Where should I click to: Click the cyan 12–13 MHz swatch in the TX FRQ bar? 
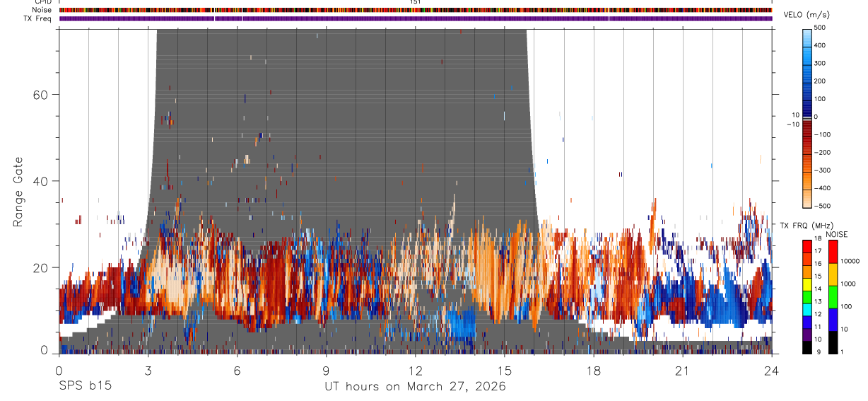click(x=807, y=309)
